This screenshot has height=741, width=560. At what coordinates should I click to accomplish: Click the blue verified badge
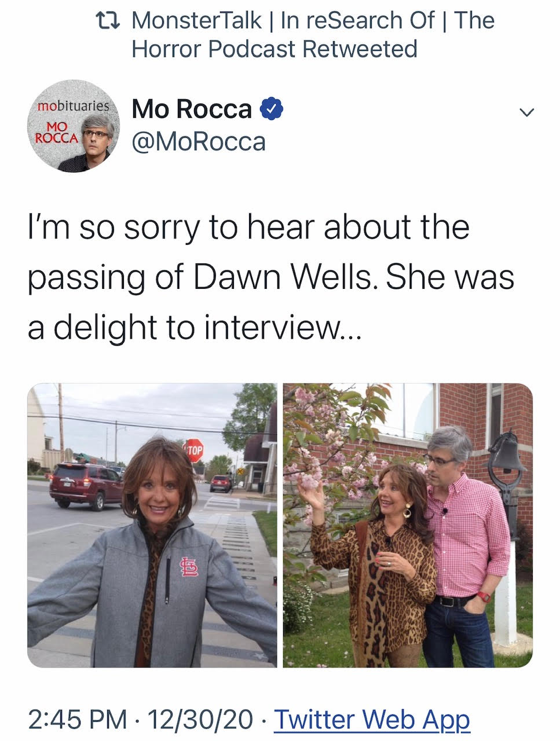[272, 109]
